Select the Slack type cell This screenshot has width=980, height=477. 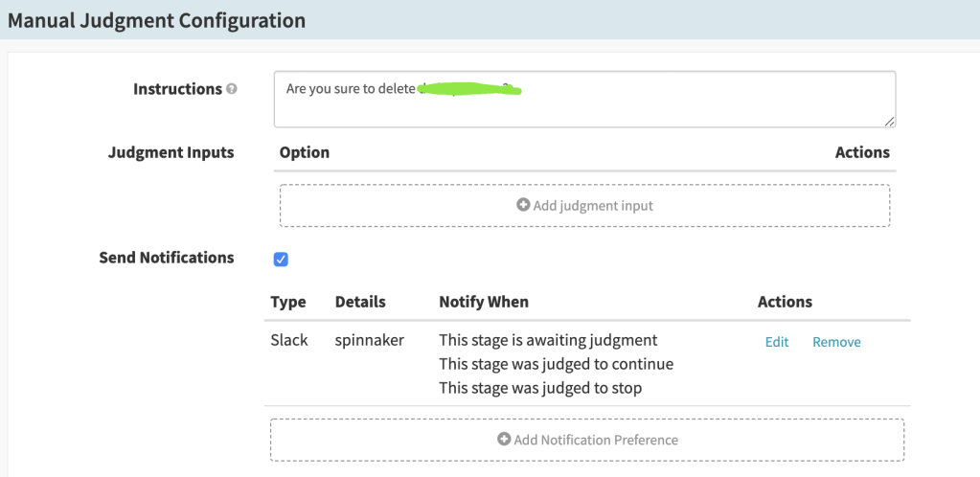click(289, 340)
